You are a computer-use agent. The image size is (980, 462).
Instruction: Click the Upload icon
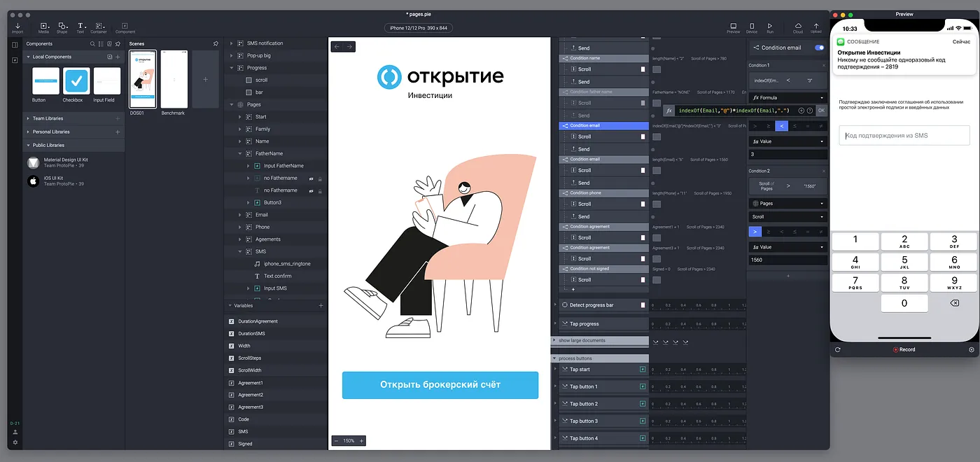pos(816,27)
